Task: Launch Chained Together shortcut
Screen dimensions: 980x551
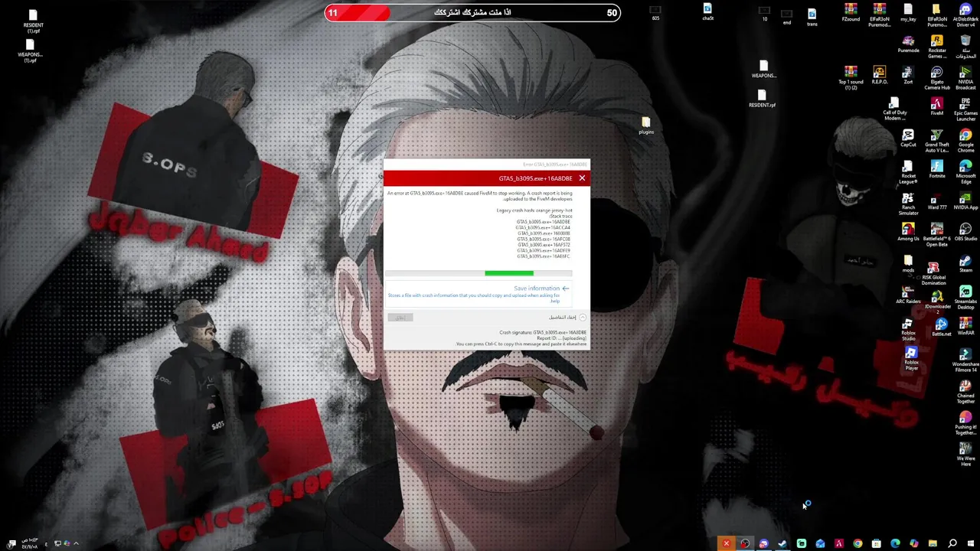Action: pos(965,392)
